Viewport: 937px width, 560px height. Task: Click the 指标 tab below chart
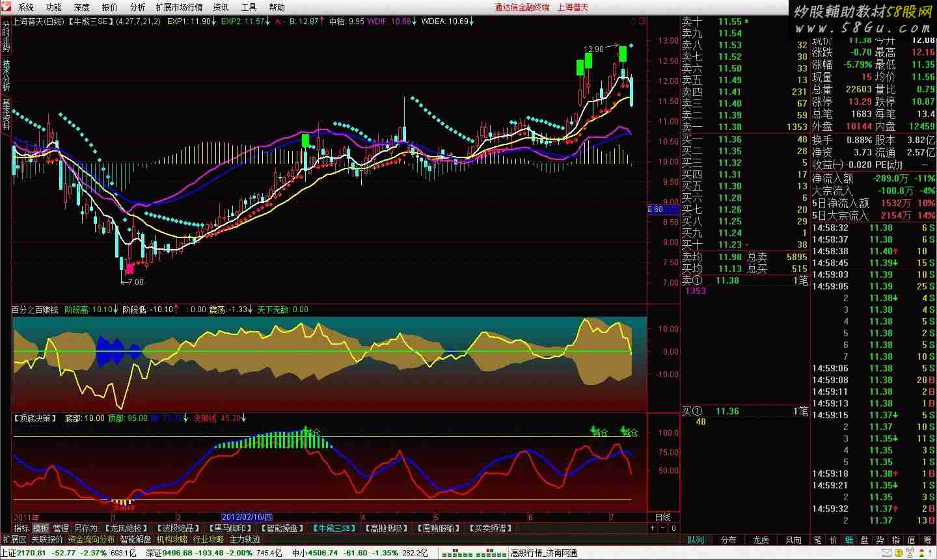[x=21, y=528]
